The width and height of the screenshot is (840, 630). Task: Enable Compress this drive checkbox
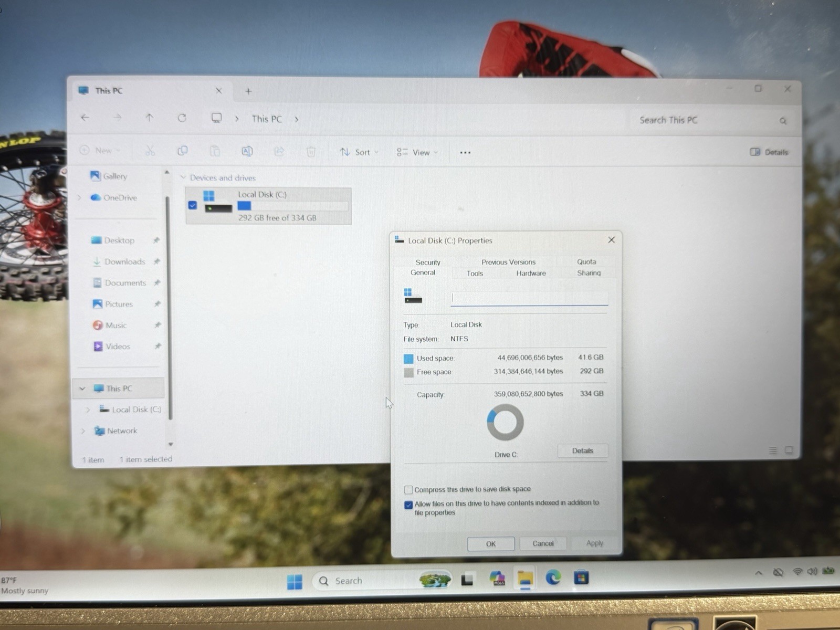(x=408, y=490)
